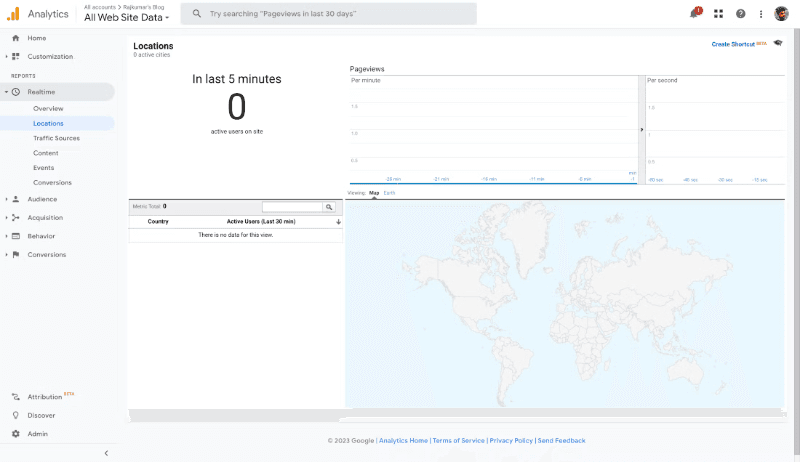This screenshot has width=800, height=462.
Task: Expand the Conversions section arrow
Action: [6, 254]
